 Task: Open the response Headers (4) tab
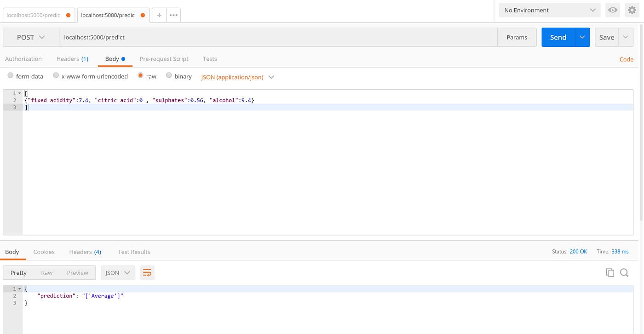click(x=85, y=252)
